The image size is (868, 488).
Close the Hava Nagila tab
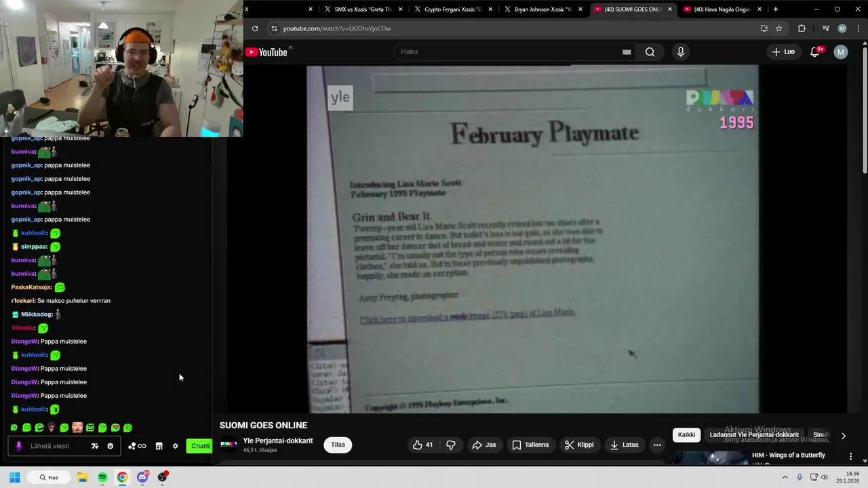coord(759,9)
